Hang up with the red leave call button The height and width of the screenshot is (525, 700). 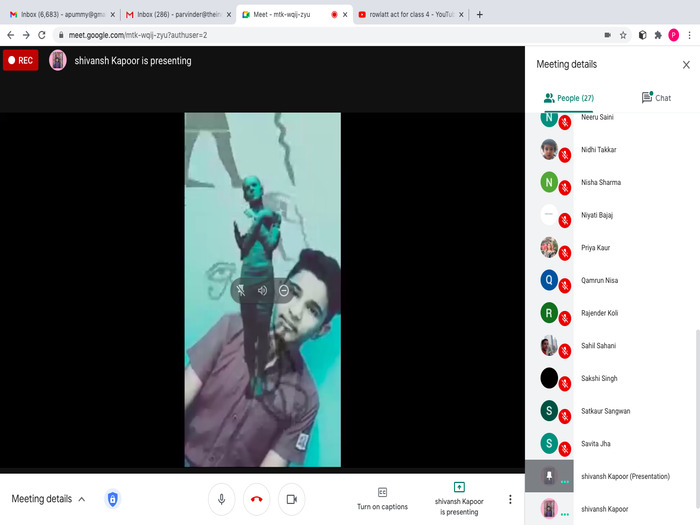pyautogui.click(x=256, y=499)
